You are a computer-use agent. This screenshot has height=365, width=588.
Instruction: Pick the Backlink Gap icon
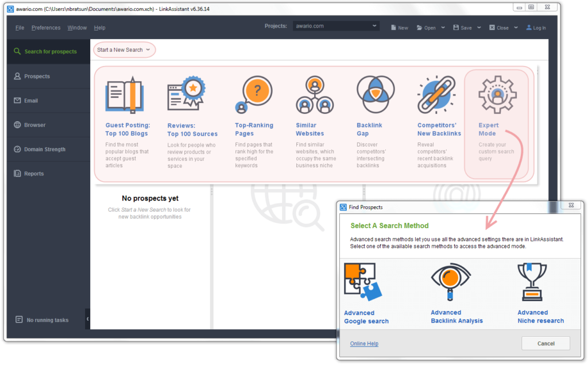pos(375,95)
